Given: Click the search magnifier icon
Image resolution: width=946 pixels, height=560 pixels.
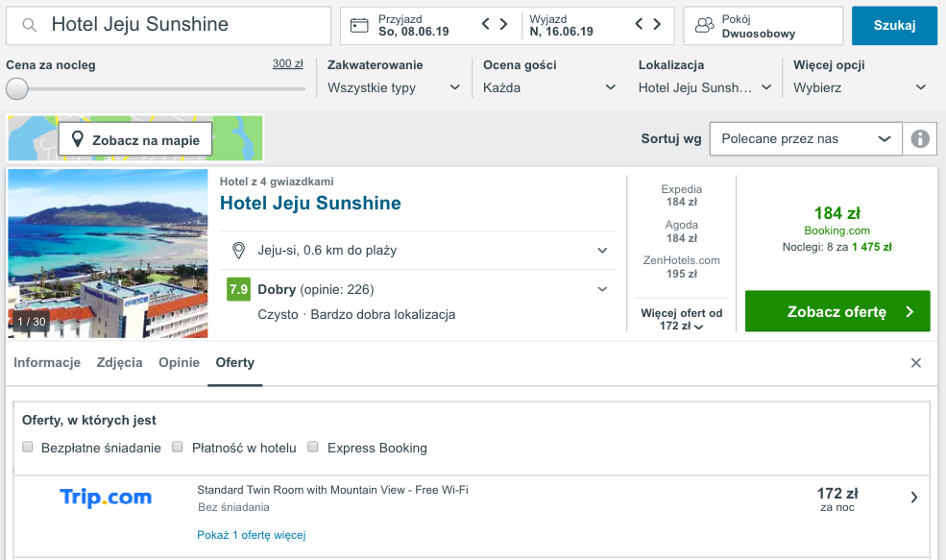Looking at the screenshot, I should pos(29,25).
